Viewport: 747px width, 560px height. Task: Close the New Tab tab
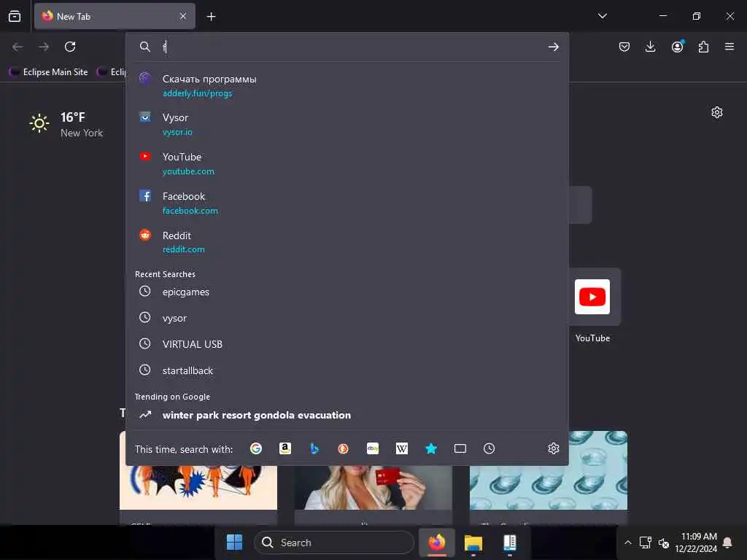[183, 16]
